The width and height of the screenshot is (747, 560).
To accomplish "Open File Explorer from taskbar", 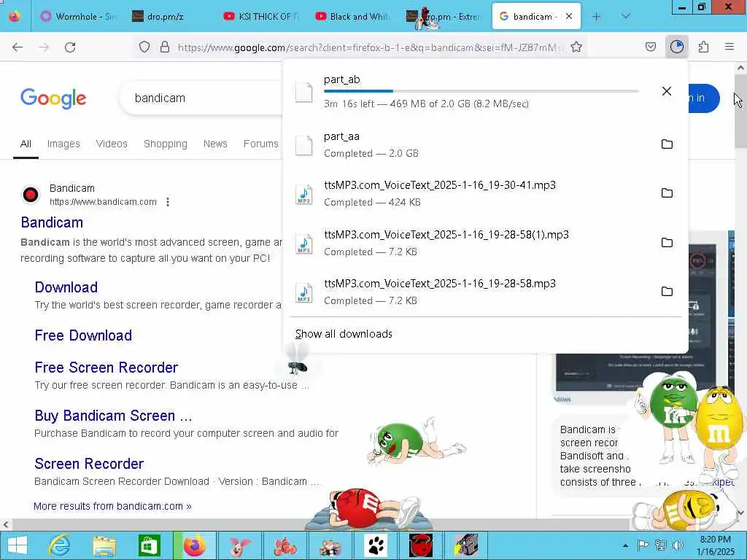I will coord(104,545).
